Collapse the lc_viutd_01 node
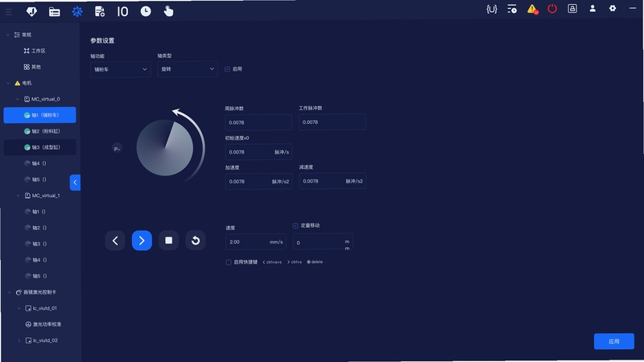The image size is (644, 362). click(x=19, y=309)
